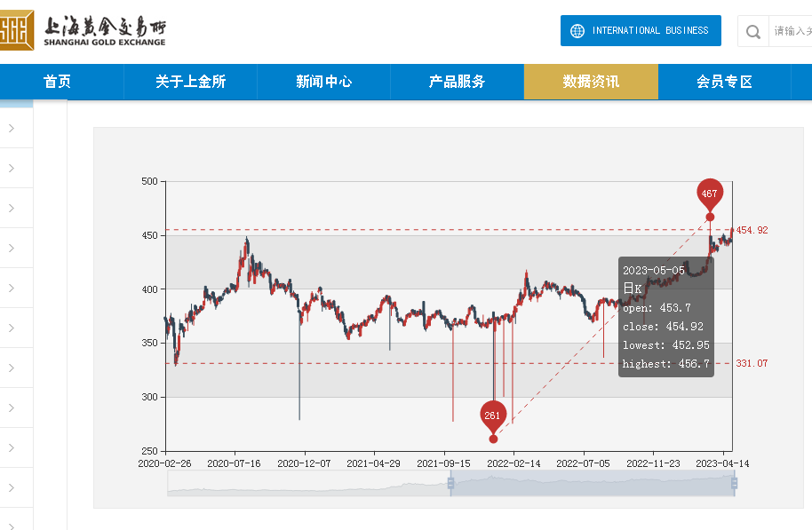Screen dimensions: 812x530
Task: Go to the 首页 home tab
Action: coord(58,82)
